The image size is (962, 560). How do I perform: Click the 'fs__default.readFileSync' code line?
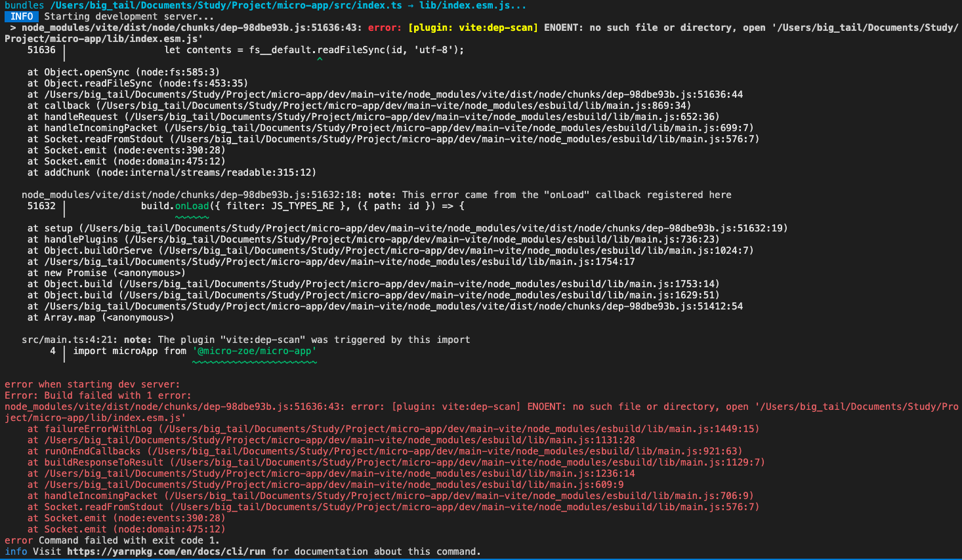point(314,50)
